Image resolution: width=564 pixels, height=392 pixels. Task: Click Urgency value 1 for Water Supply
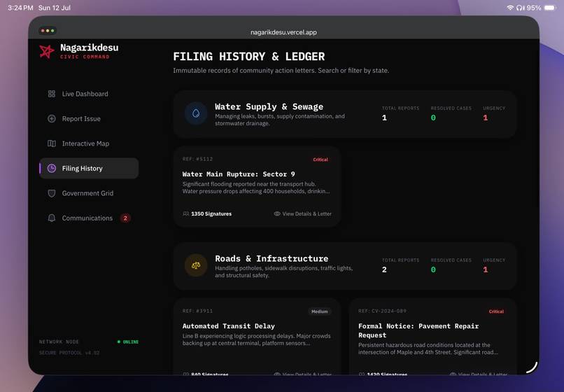(485, 118)
